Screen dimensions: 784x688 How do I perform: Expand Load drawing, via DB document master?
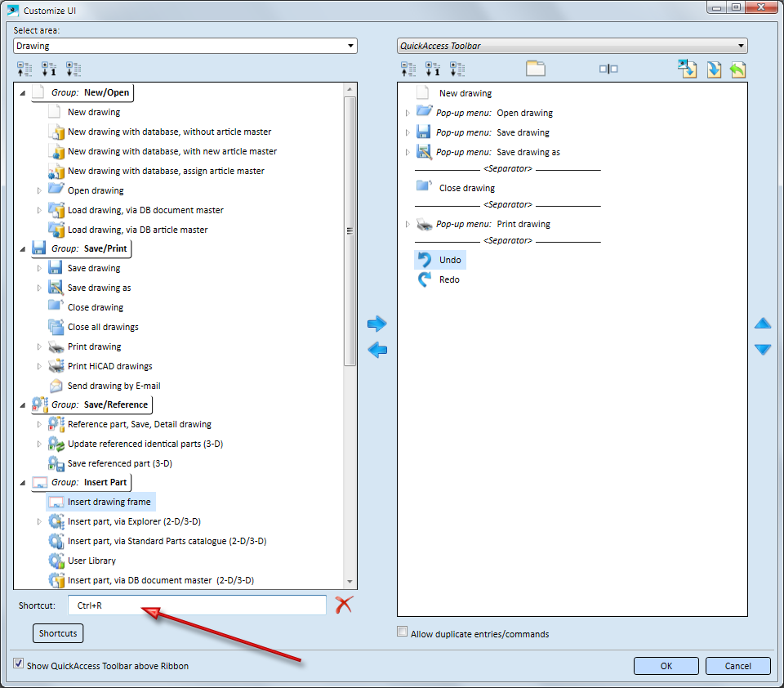(39, 210)
